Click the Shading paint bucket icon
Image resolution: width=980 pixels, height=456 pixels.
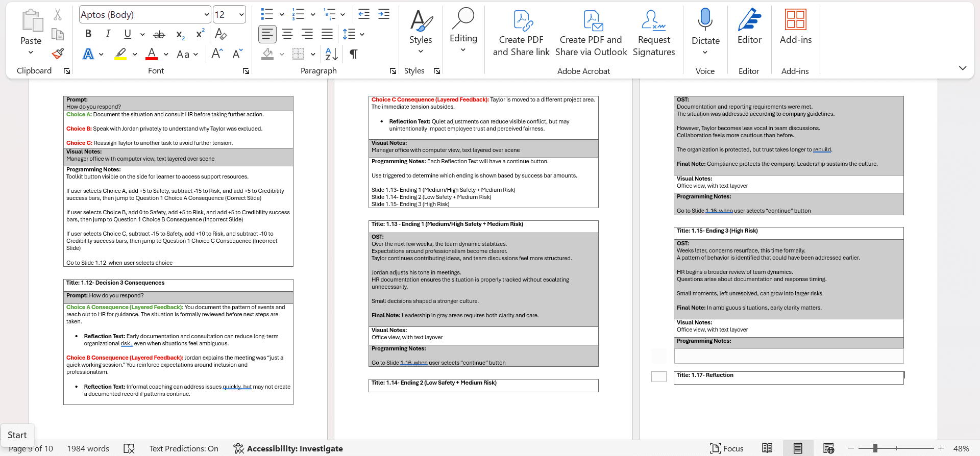tap(267, 54)
